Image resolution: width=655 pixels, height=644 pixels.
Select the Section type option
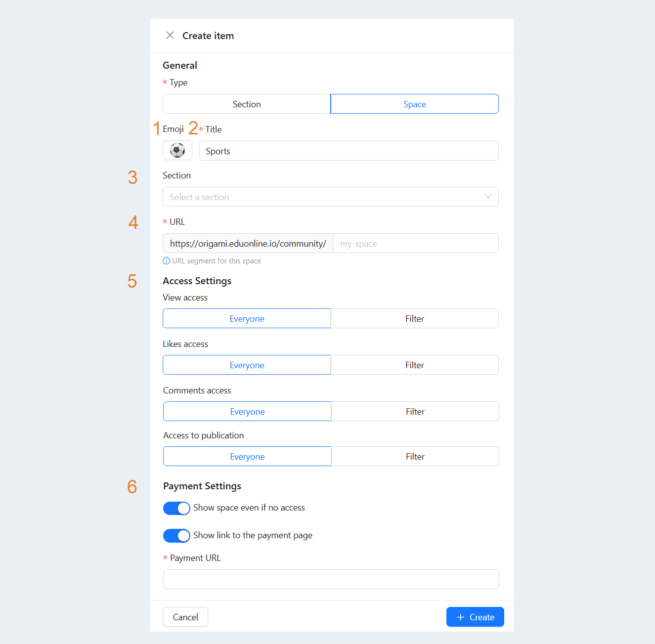click(x=247, y=104)
